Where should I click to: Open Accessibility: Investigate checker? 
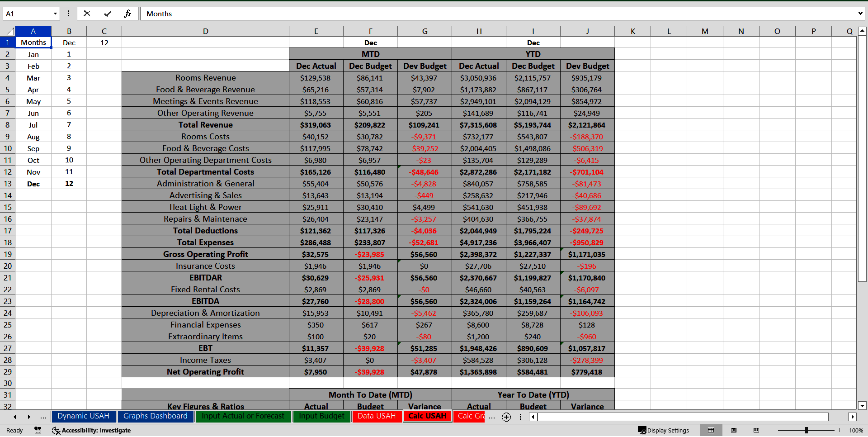coord(91,430)
